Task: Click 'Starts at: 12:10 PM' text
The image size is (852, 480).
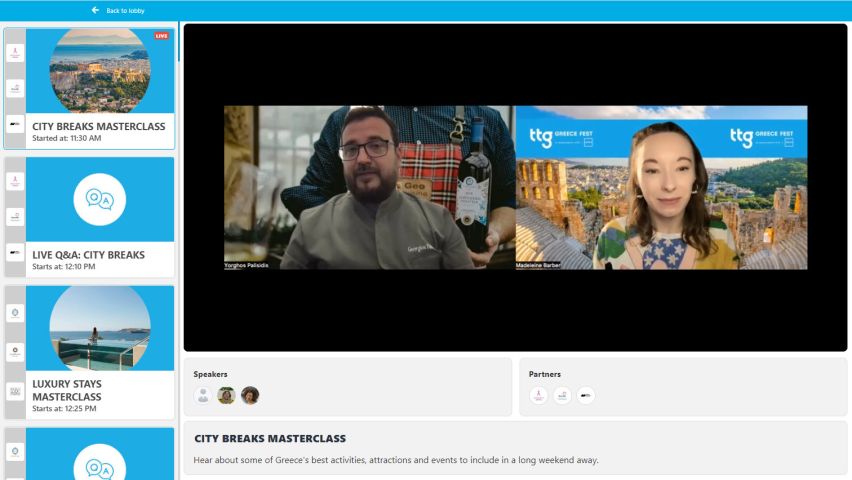Action: 64,266
